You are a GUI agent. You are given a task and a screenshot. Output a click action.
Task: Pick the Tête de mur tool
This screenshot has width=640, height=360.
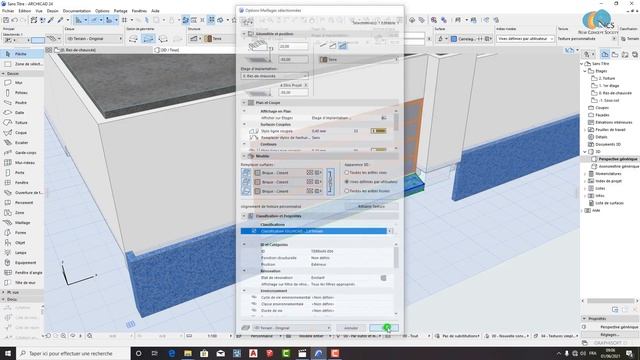point(22,282)
